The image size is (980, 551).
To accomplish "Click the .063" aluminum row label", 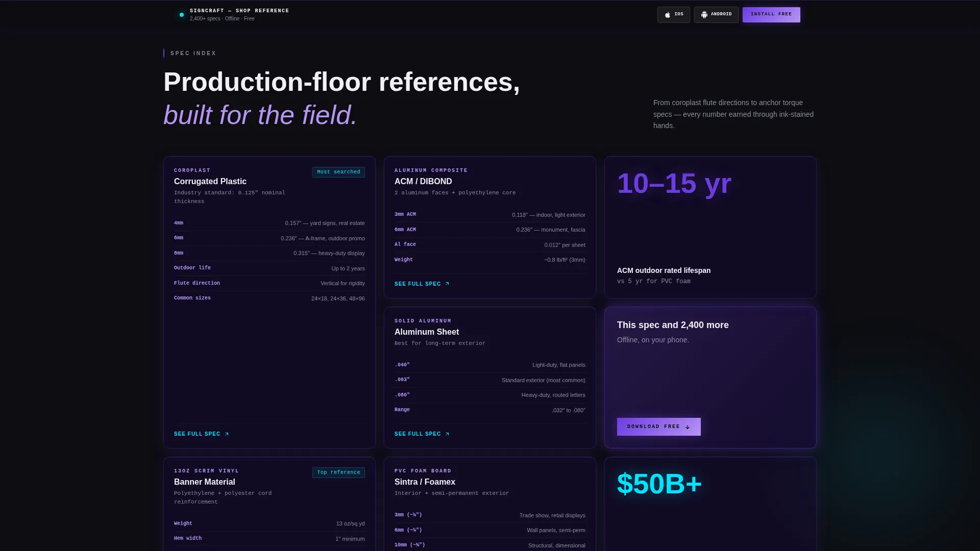I will click(x=402, y=380).
